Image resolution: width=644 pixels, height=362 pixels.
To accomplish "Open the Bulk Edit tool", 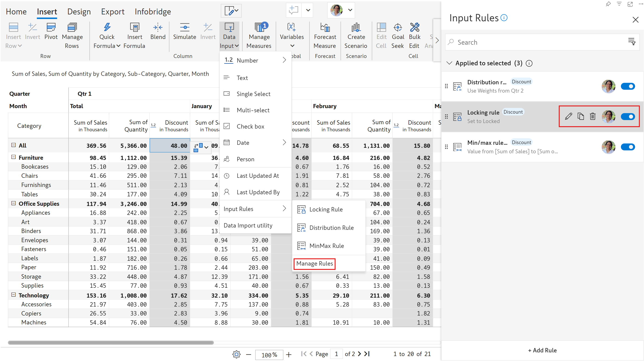I will point(414,28).
